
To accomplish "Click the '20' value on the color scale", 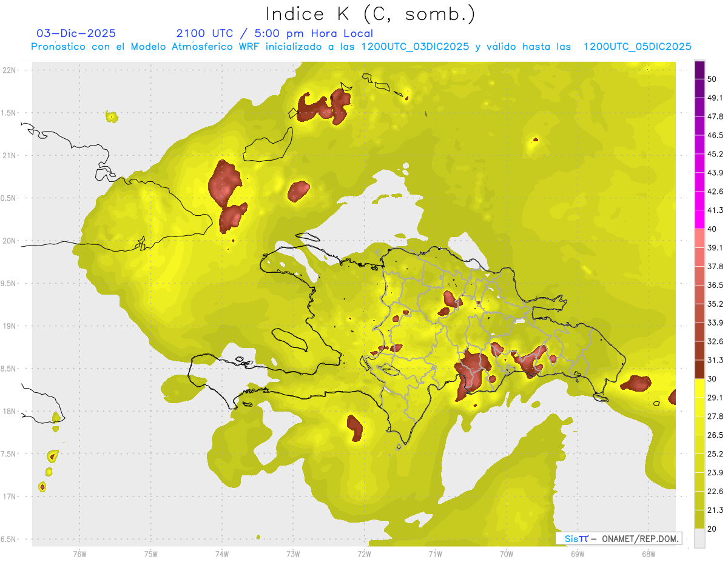I will click(712, 529).
